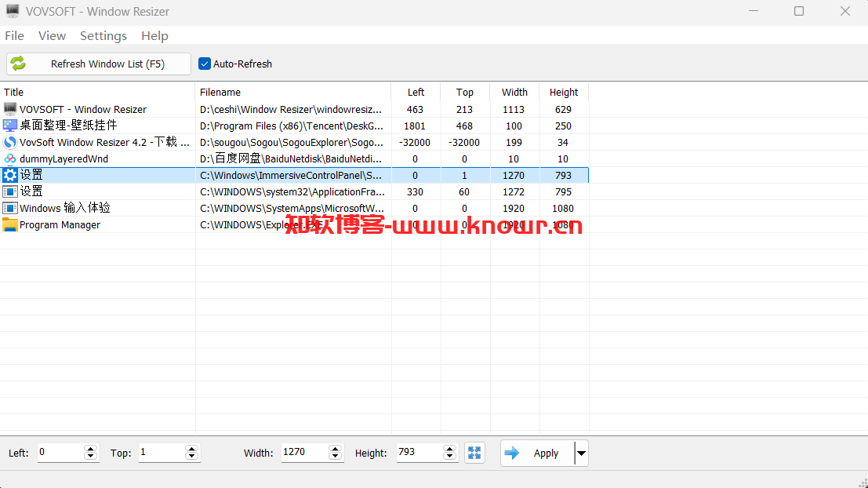The width and height of the screenshot is (868, 488).
Task: Click the app icon in title bar
Action: tap(13, 11)
